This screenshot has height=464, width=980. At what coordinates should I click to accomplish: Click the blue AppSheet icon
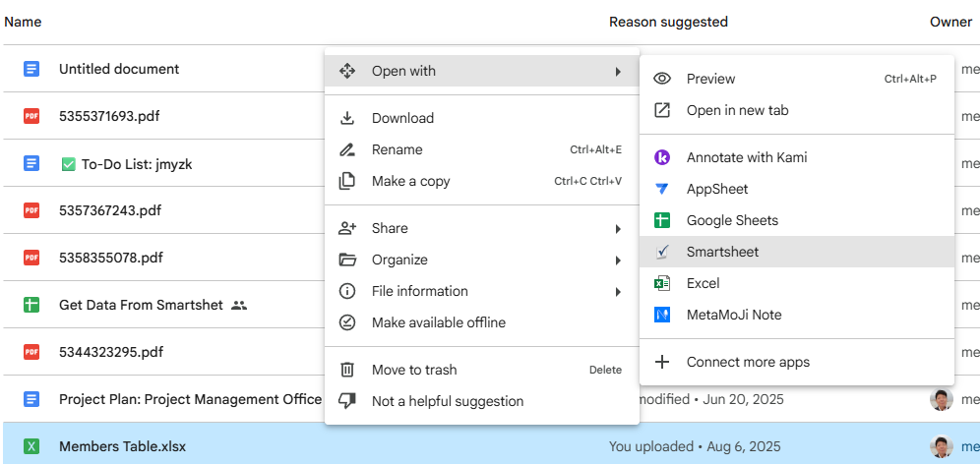coord(662,189)
